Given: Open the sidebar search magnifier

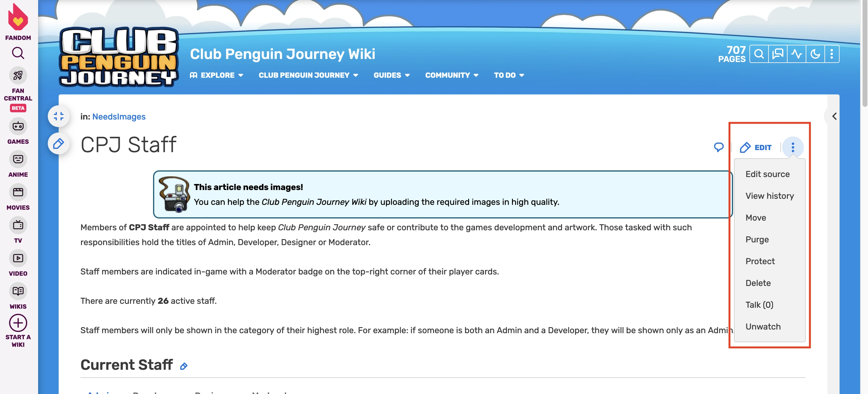Looking at the screenshot, I should 18,53.
